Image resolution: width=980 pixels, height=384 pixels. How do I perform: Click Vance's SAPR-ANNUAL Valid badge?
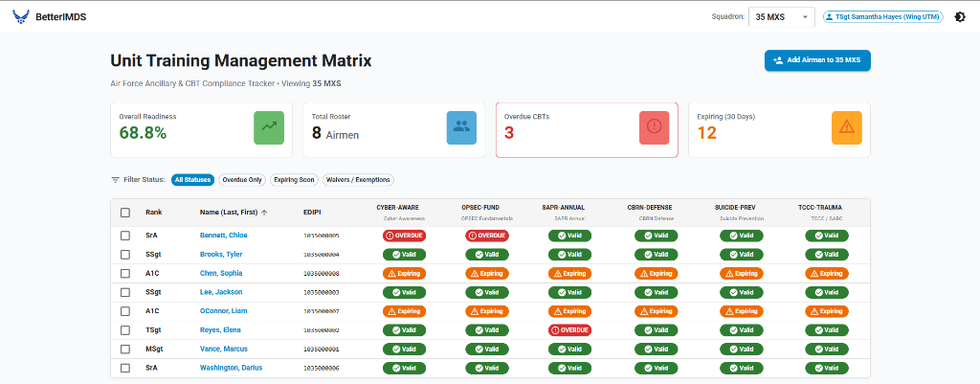pyautogui.click(x=570, y=349)
